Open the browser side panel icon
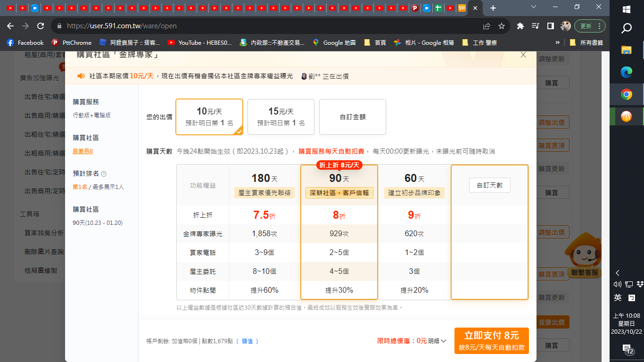This screenshot has width=644, height=362. coord(550,26)
